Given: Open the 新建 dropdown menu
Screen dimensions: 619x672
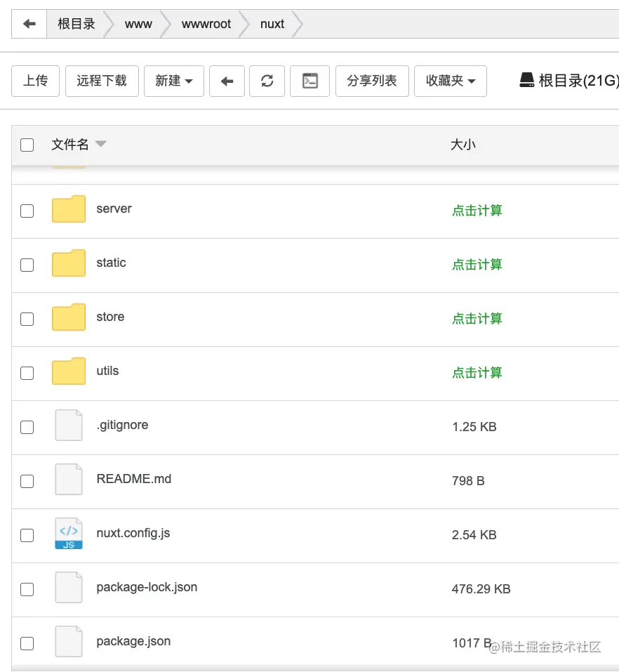Looking at the screenshot, I should (x=173, y=81).
